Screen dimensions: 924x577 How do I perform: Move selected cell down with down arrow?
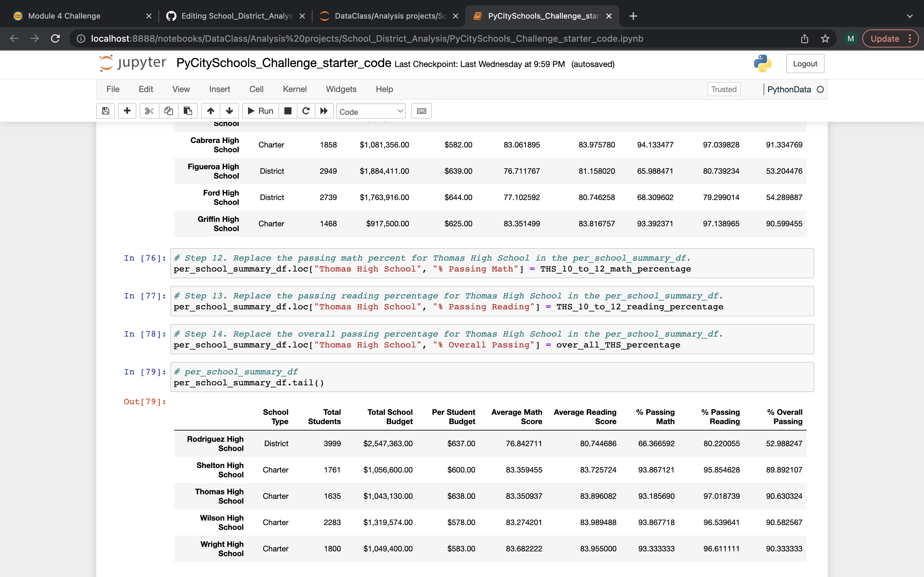[229, 111]
